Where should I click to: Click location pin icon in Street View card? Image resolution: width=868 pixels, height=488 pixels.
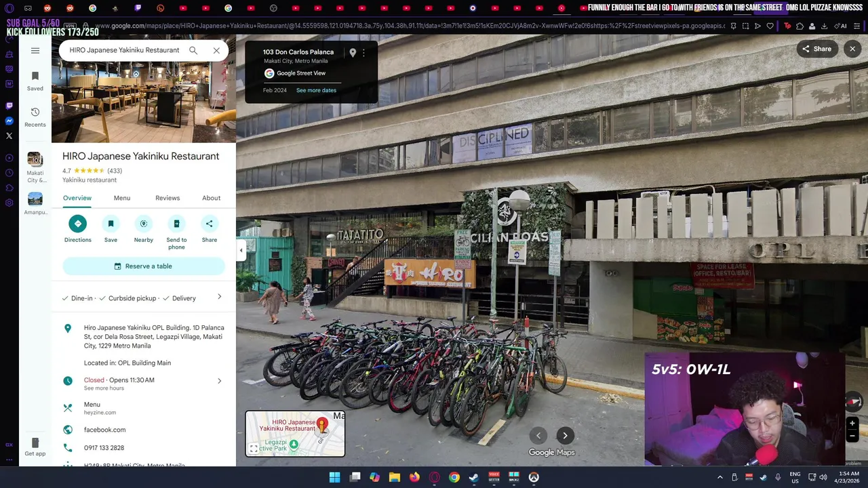[353, 52]
